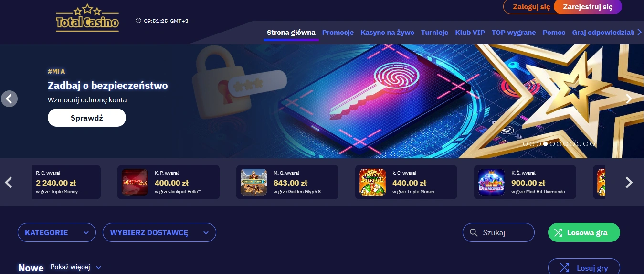Screen dimensions: 644x274
Task: Open the Promocje menu item
Action: click(338, 33)
